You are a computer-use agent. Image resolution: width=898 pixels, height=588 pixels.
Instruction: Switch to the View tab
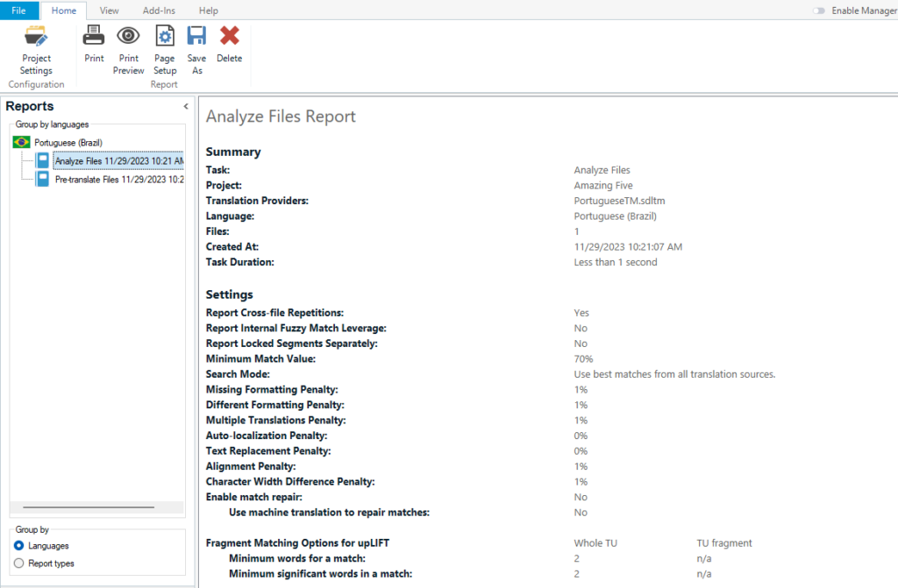(x=109, y=11)
